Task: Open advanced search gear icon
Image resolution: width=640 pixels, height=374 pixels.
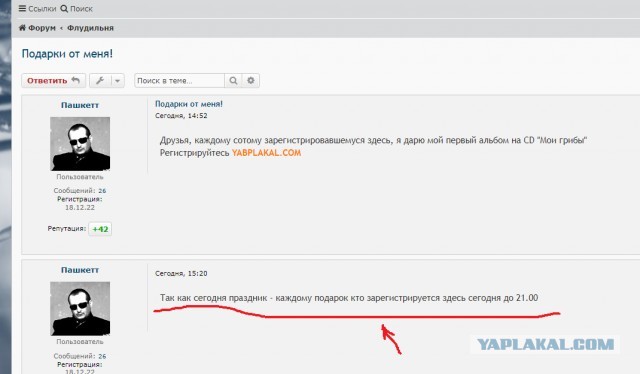Action: tap(251, 80)
